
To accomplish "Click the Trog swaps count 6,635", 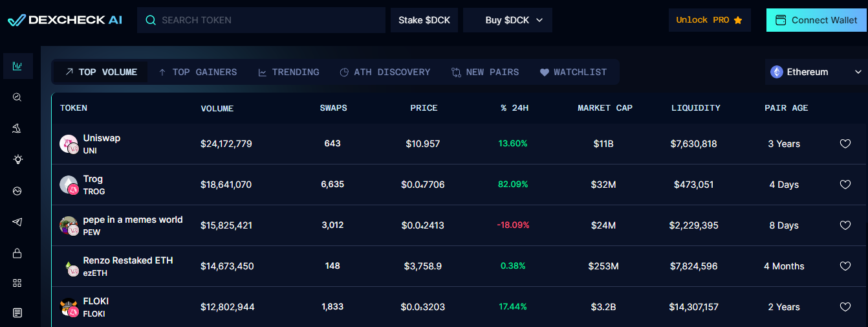I will tap(332, 185).
